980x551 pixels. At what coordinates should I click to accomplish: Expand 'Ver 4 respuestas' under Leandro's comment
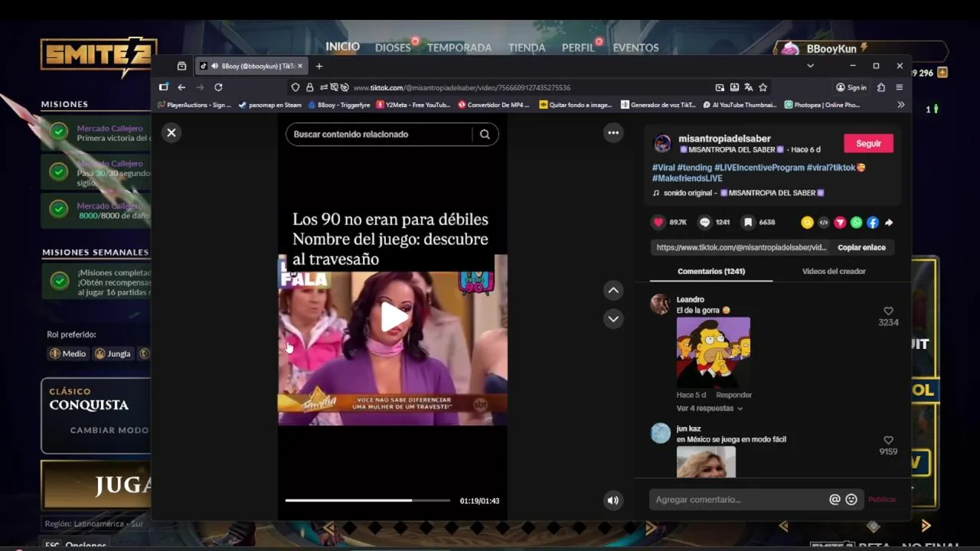pos(709,409)
